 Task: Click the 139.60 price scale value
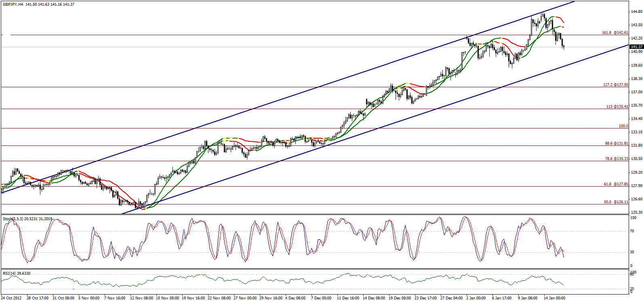637,65
